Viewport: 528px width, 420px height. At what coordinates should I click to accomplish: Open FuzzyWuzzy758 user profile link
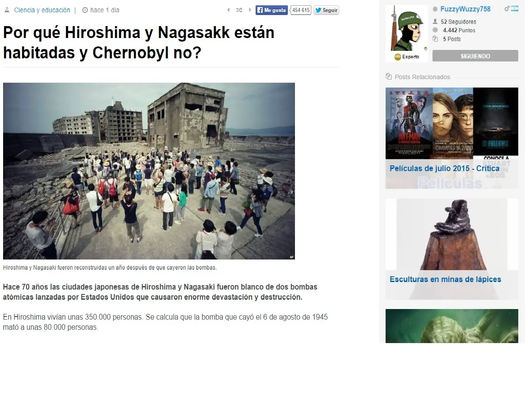[x=465, y=9]
